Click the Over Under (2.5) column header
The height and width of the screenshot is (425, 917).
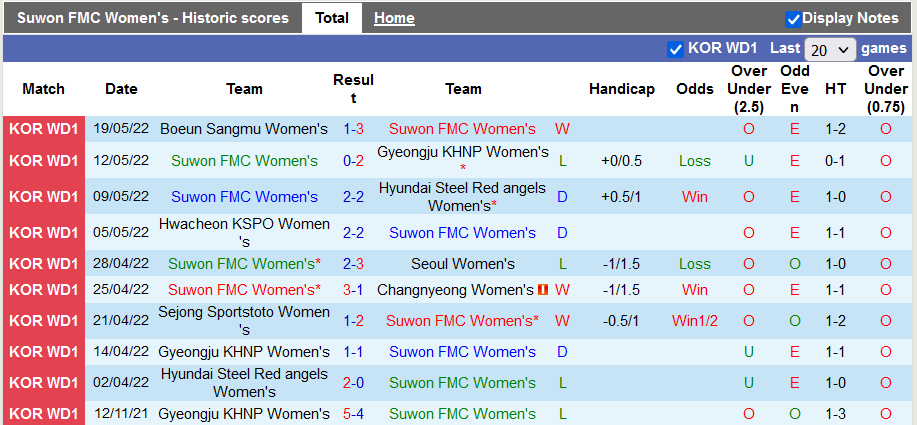coord(749,89)
